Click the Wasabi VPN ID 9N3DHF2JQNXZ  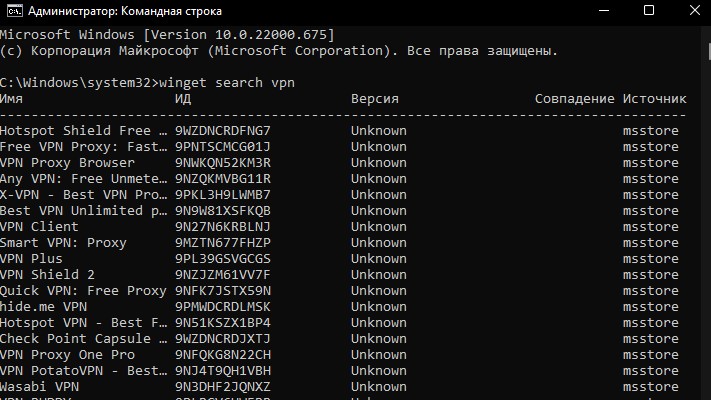coord(223,387)
